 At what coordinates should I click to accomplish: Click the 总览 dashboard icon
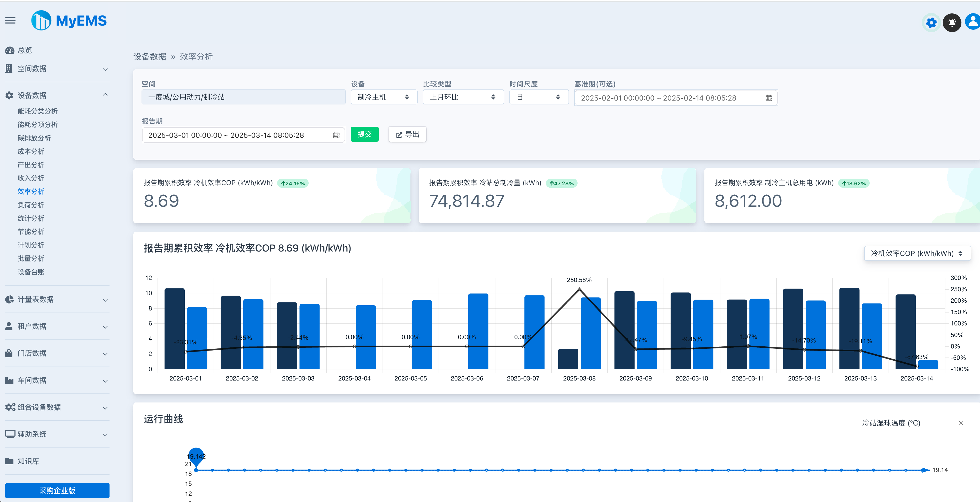tap(10, 50)
